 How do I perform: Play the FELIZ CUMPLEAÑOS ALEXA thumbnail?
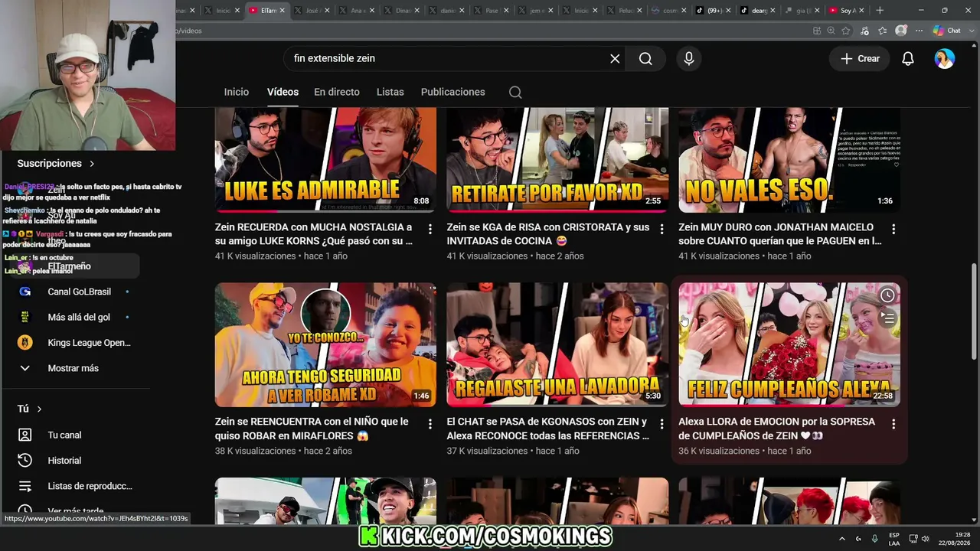point(789,344)
